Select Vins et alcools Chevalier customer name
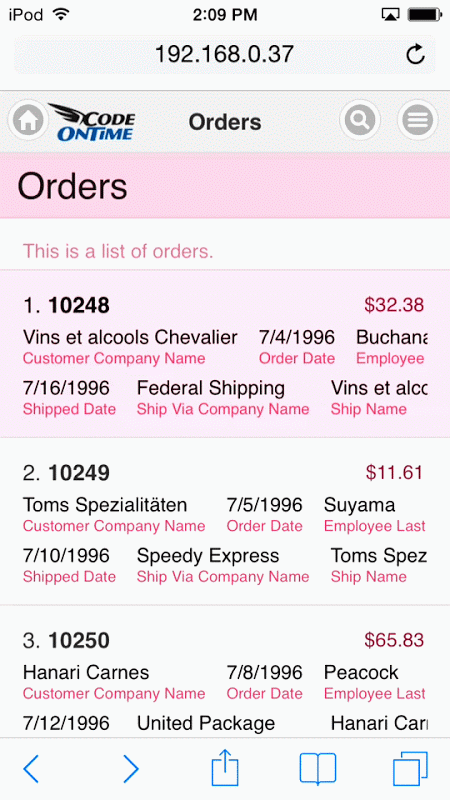The image size is (450, 800). [130, 337]
